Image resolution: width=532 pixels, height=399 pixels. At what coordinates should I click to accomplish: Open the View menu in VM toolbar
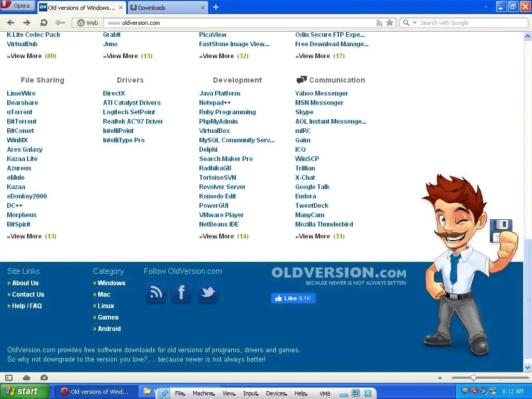(x=229, y=393)
